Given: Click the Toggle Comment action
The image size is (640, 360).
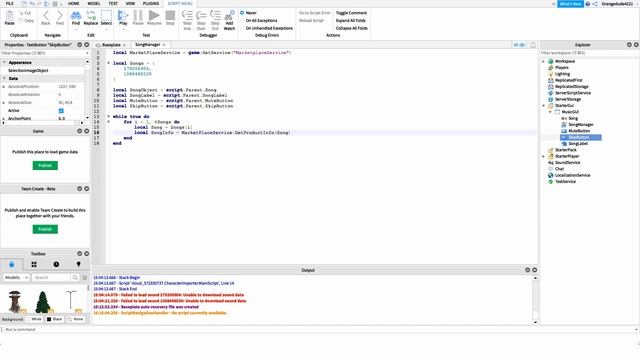Looking at the screenshot, I should [351, 13].
